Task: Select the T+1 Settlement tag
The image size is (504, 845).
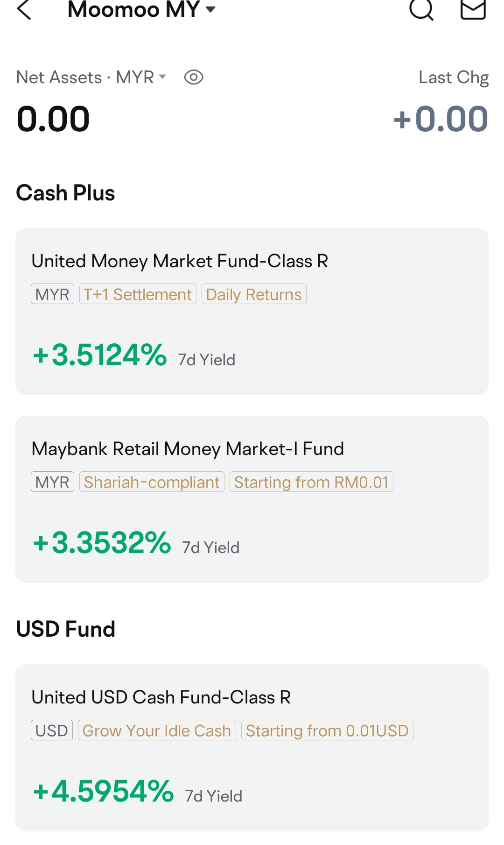Action: 138,294
